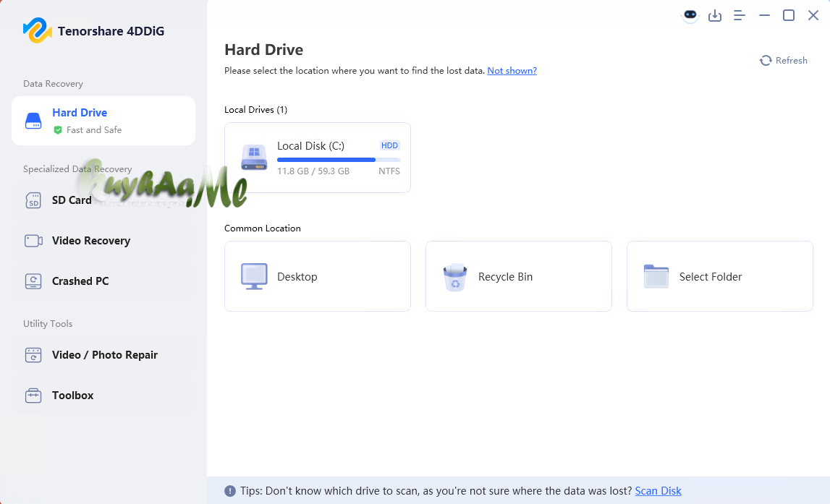Image resolution: width=830 pixels, height=504 pixels.
Task: Click the 'Fast and Safe' subtitle
Action: [93, 130]
